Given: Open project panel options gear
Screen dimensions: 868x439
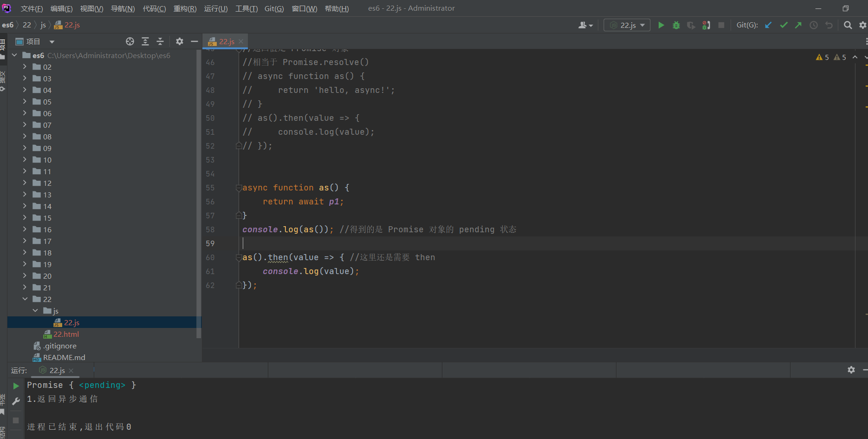Looking at the screenshot, I should [180, 41].
